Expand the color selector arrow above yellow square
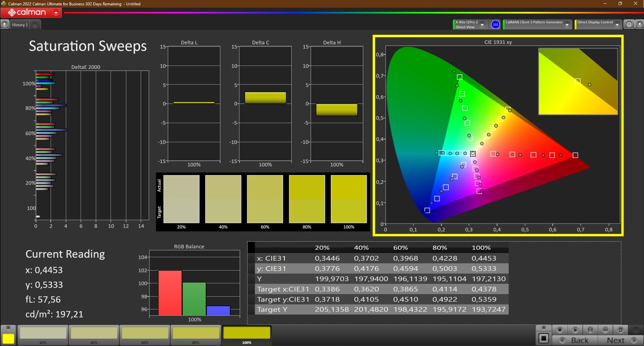 8,328
